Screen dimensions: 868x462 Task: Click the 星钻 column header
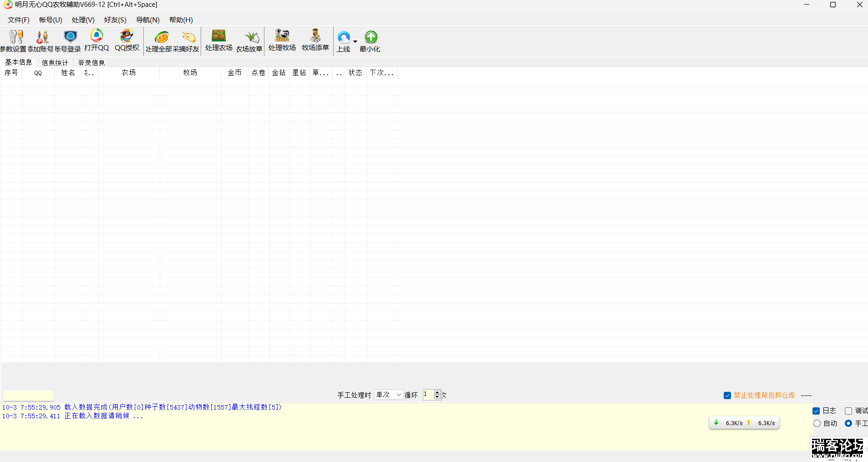(299, 73)
